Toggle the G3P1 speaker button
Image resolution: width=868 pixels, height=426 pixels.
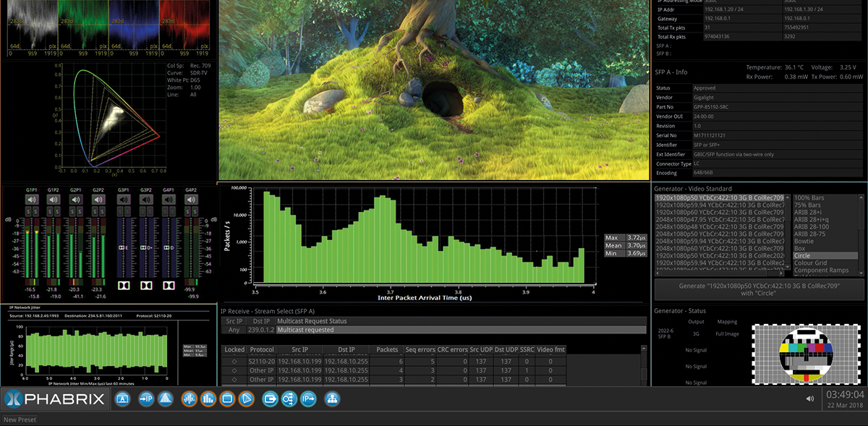(x=124, y=199)
